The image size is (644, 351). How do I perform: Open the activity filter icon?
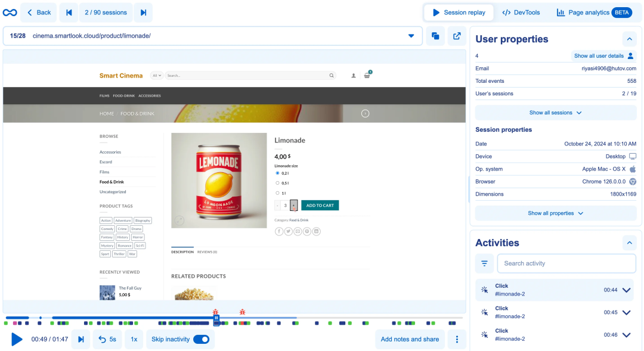point(484,263)
